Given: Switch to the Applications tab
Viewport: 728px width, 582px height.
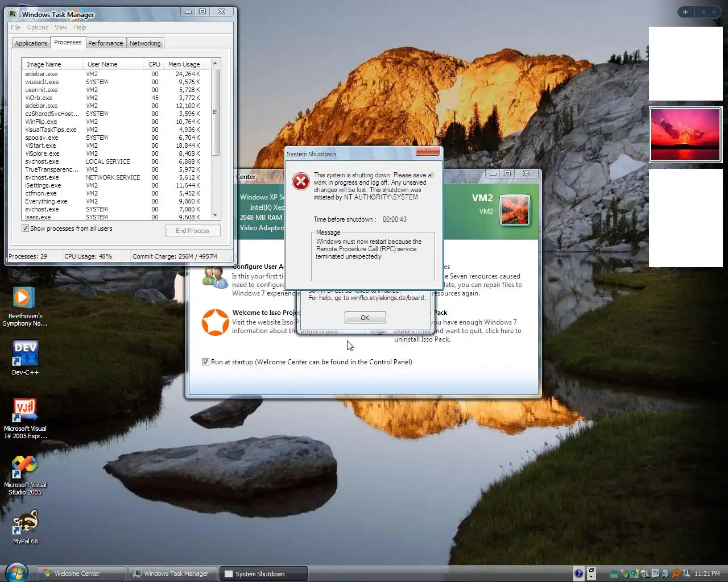Looking at the screenshot, I should click(31, 43).
